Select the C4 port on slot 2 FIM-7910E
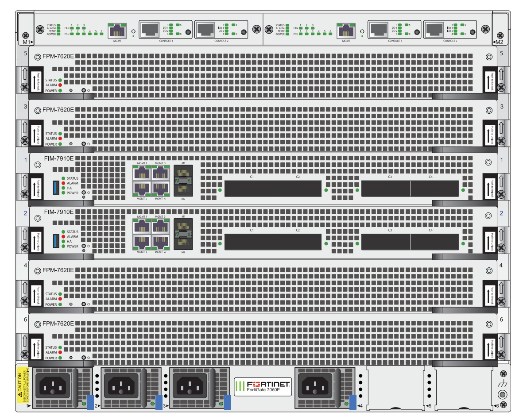The width and height of the screenshot is (523, 420). pyautogui.click(x=434, y=242)
